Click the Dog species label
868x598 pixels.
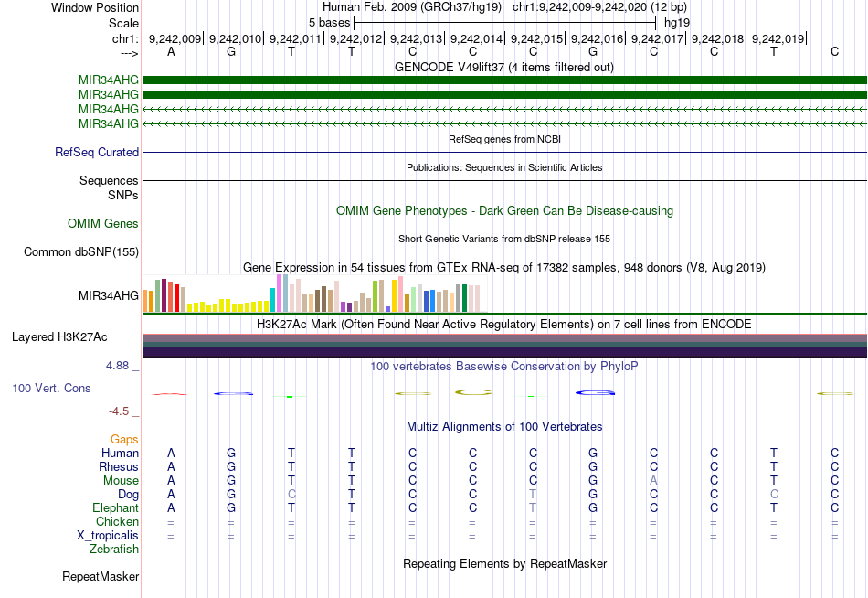click(128, 495)
